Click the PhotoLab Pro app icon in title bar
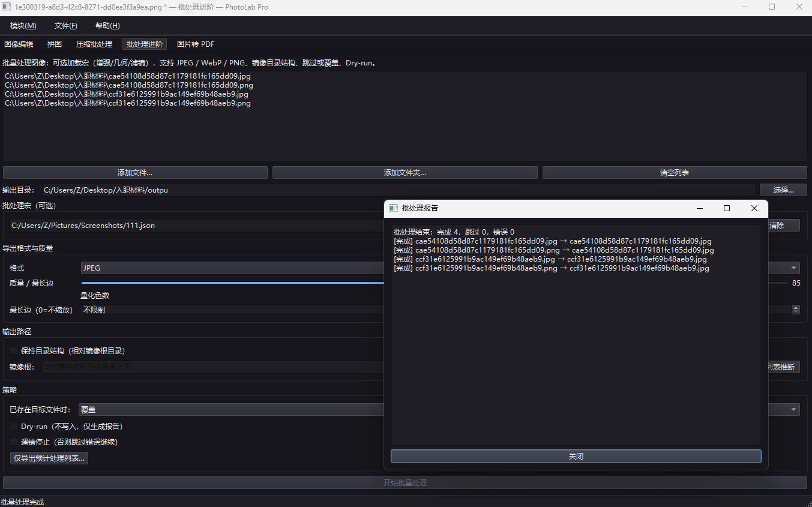Viewport: 812px width, 507px height. click(x=7, y=7)
